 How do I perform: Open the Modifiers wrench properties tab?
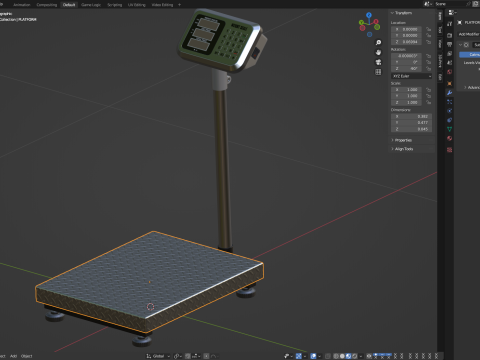pos(450,93)
